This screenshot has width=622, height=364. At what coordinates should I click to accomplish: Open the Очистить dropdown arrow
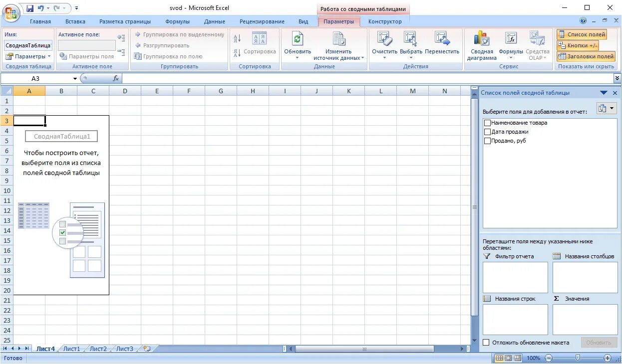[x=384, y=58]
